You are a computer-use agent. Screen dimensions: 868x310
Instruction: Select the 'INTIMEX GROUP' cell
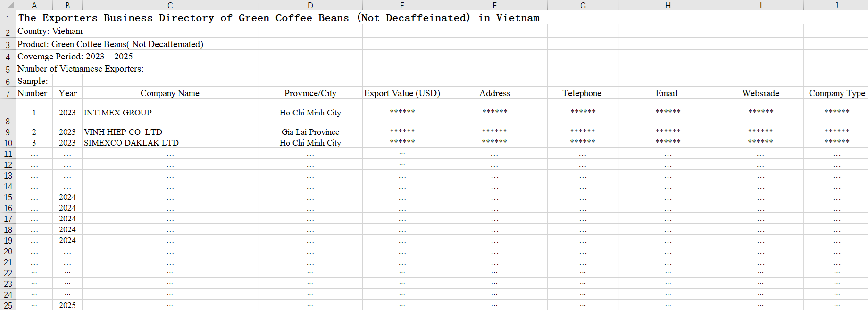click(118, 113)
